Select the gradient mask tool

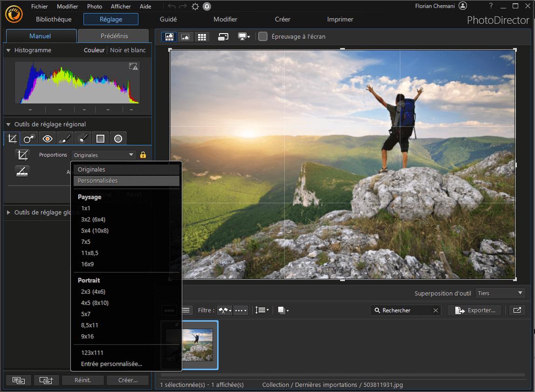click(100, 138)
